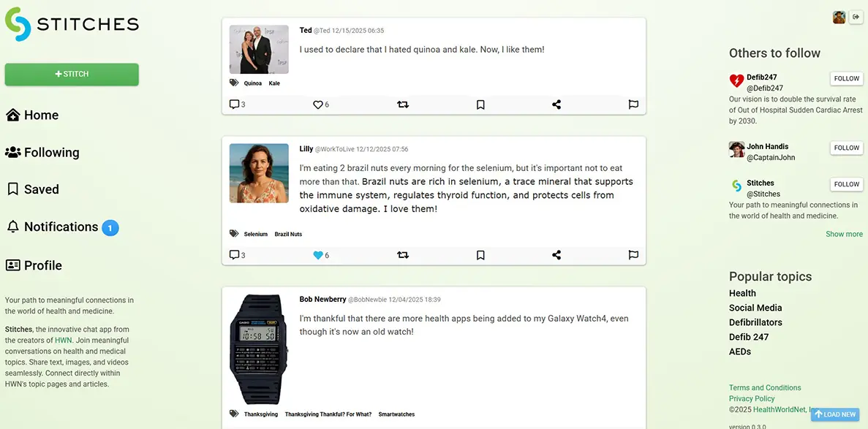Repost Ted's quinoa and kale stitch
The height and width of the screenshot is (429, 868).
(403, 105)
